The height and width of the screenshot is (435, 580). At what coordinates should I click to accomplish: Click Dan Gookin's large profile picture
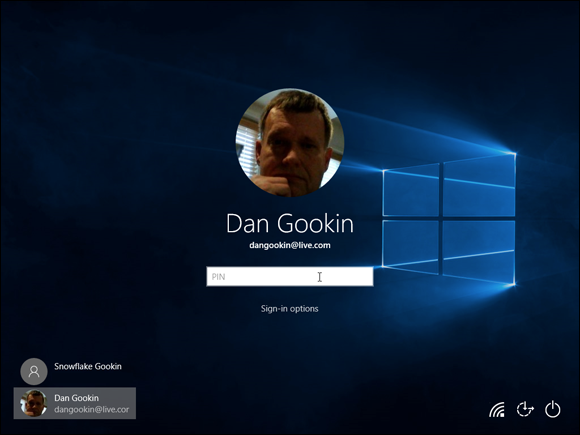pyautogui.click(x=290, y=142)
